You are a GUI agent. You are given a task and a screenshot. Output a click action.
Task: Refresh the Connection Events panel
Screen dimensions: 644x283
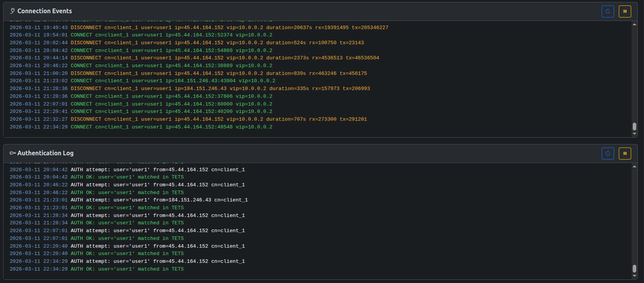click(608, 11)
